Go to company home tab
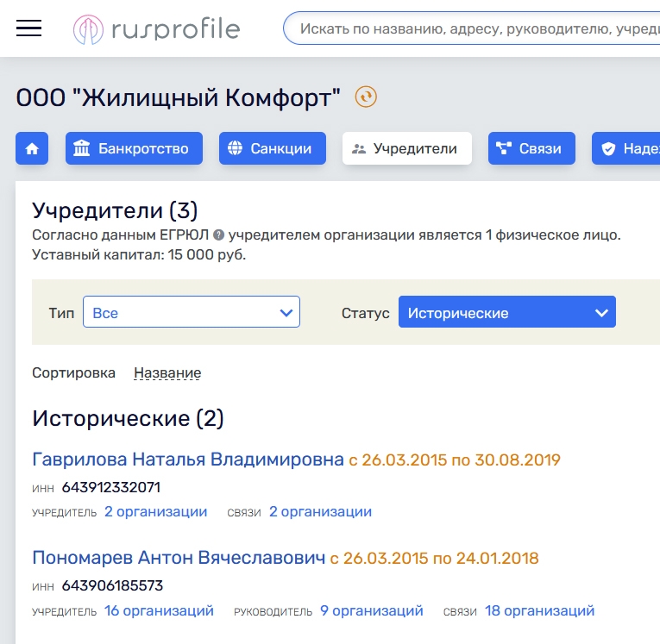 tap(32, 148)
